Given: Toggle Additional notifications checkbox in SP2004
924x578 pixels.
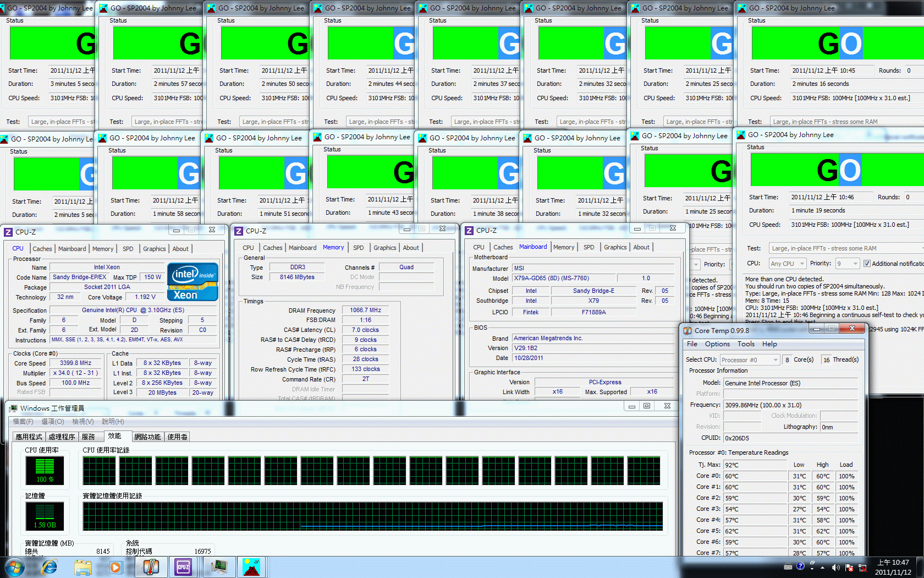Looking at the screenshot, I should click(867, 264).
